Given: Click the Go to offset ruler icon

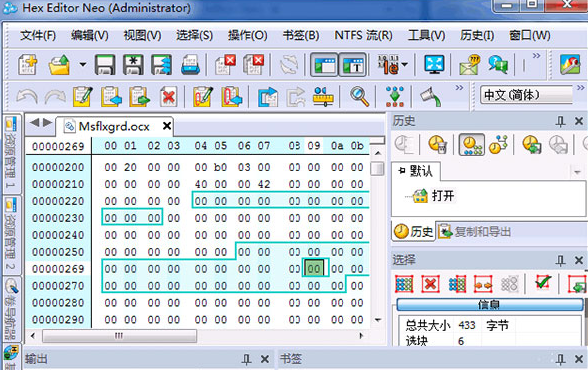Looking at the screenshot, I should click(323, 97).
